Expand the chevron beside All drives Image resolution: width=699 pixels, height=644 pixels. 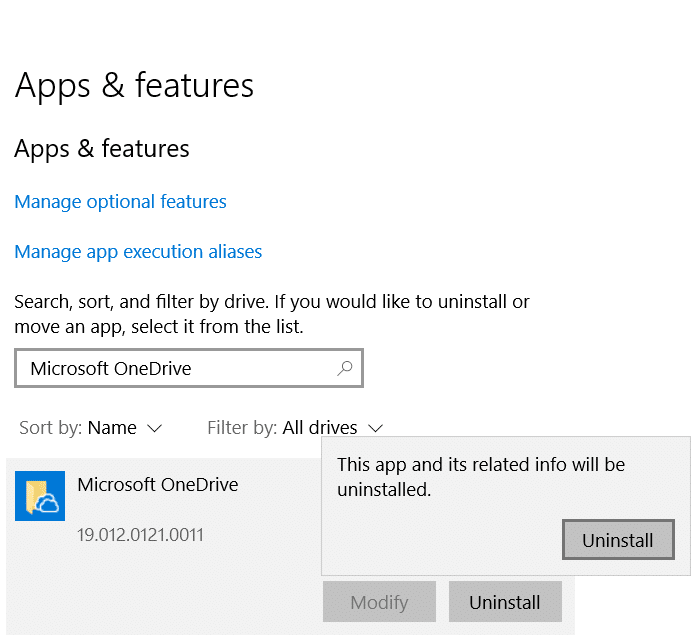[375, 428]
